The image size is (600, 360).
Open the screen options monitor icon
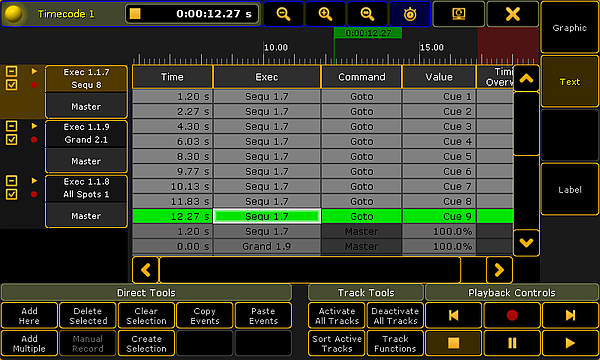click(458, 14)
